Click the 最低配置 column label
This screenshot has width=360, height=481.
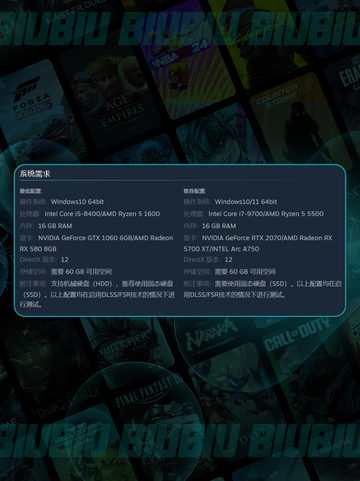pyautogui.click(x=30, y=191)
